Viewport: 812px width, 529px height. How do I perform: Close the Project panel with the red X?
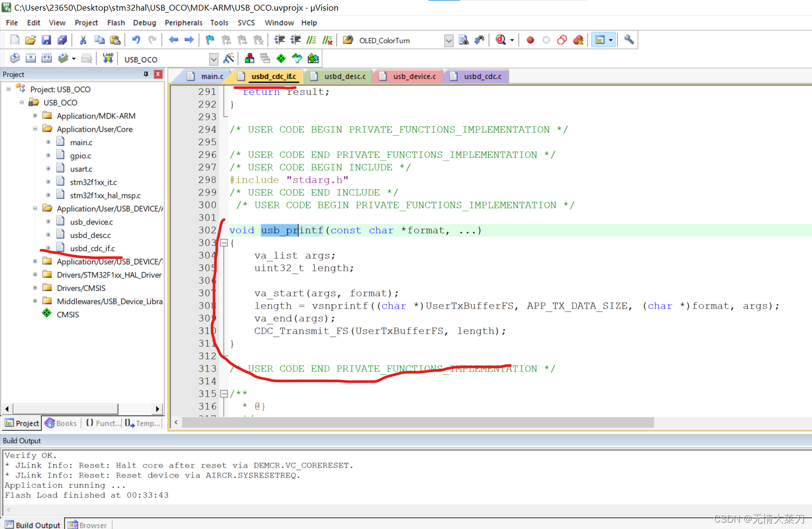point(158,74)
